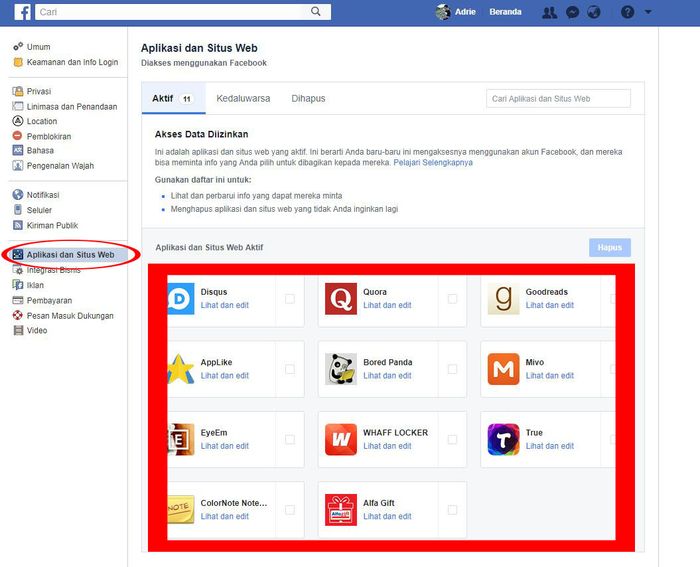Screen dimensions: 700x567
Task: Open the Friend Requests icon
Action: [549, 13]
